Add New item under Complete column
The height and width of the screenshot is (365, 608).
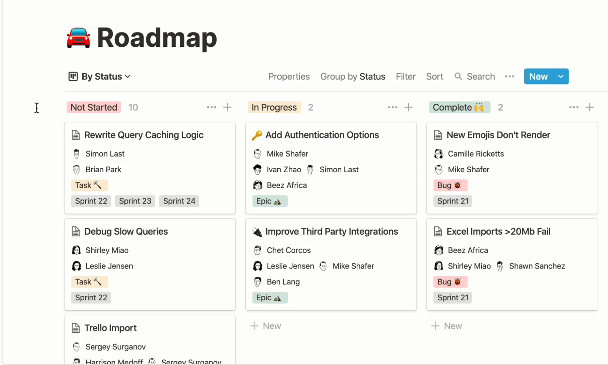pyautogui.click(x=447, y=326)
